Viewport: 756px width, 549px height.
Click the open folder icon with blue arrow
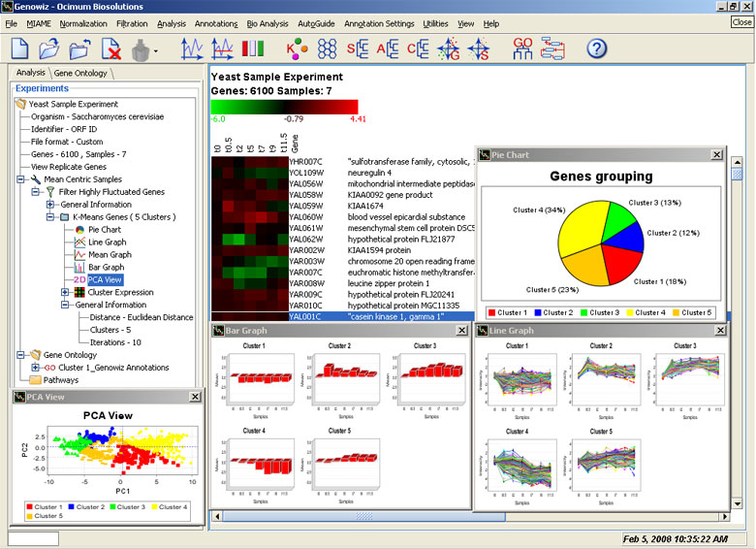(49, 48)
